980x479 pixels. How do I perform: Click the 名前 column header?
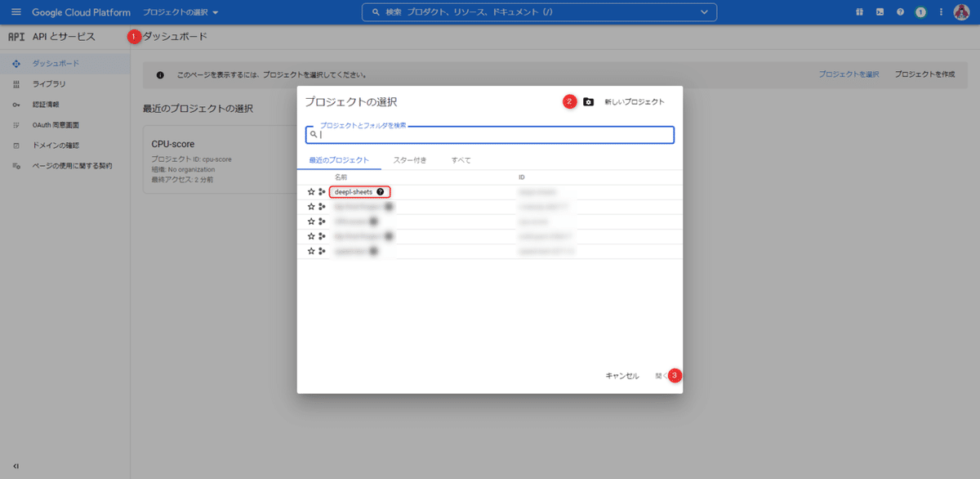[x=341, y=177]
